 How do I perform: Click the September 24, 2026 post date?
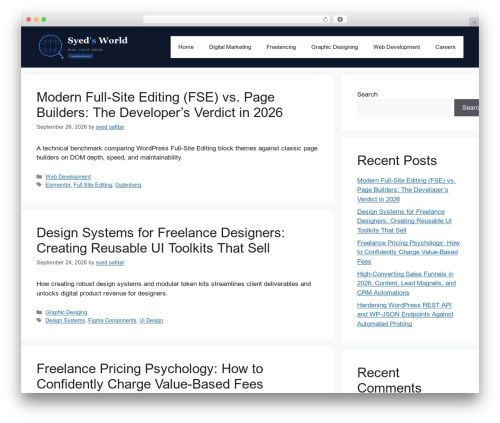click(62, 263)
